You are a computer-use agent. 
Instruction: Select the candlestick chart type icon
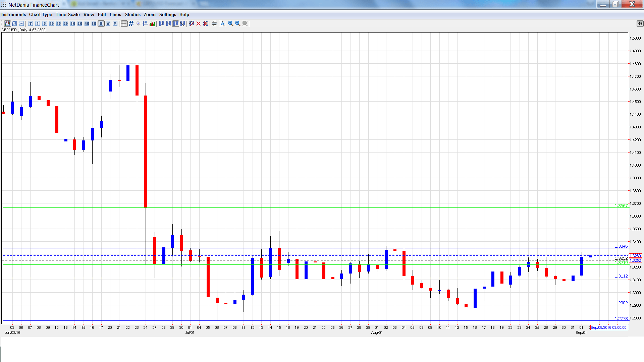click(x=7, y=23)
